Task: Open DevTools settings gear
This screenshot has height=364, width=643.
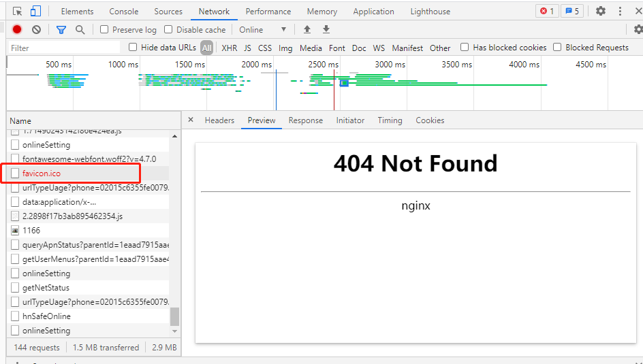Action: (x=601, y=11)
